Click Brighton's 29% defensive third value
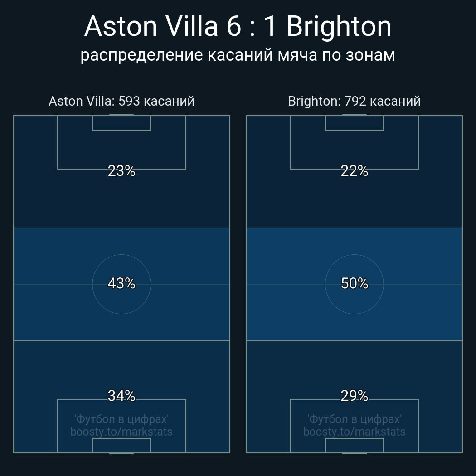 coord(354,396)
